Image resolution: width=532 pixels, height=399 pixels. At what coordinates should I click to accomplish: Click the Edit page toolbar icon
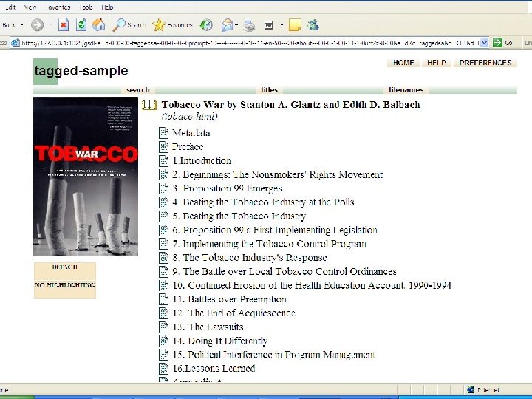269,25
